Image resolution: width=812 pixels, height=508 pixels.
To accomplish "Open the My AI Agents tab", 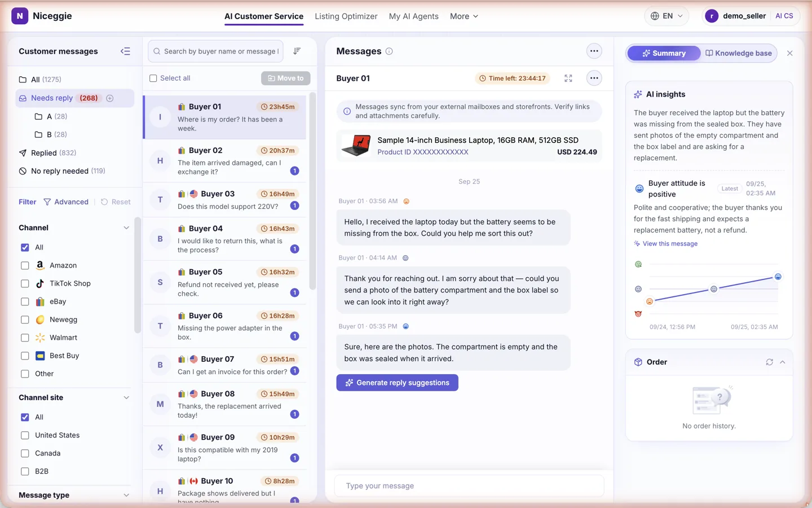I will pyautogui.click(x=414, y=16).
